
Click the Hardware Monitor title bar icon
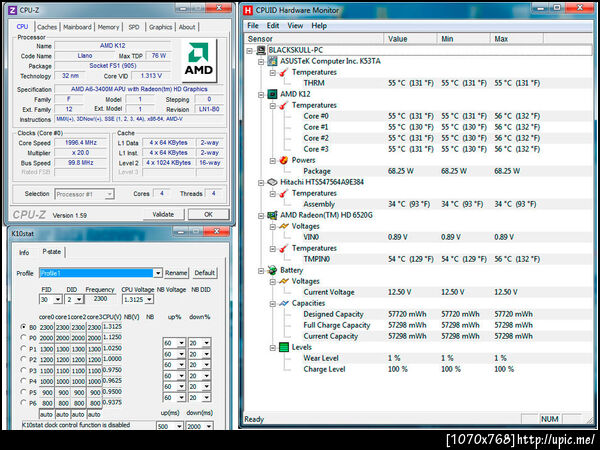point(248,10)
